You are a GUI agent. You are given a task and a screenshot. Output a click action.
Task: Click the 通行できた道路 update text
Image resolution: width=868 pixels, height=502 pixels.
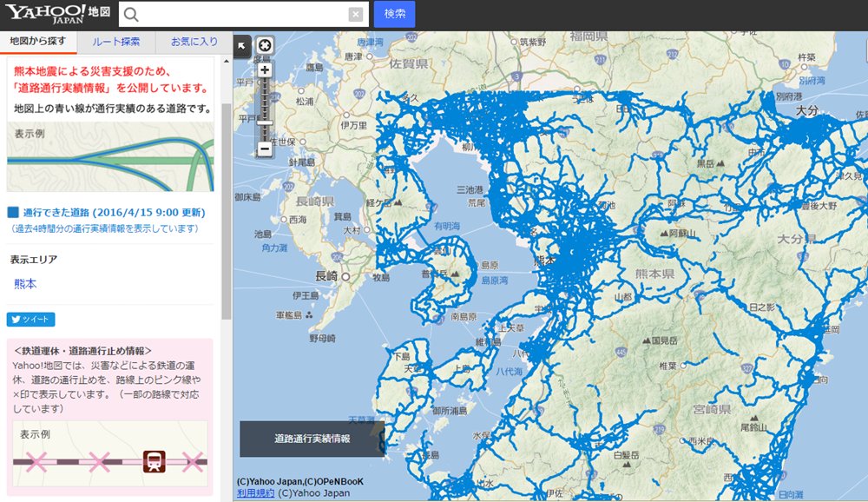tap(114, 212)
